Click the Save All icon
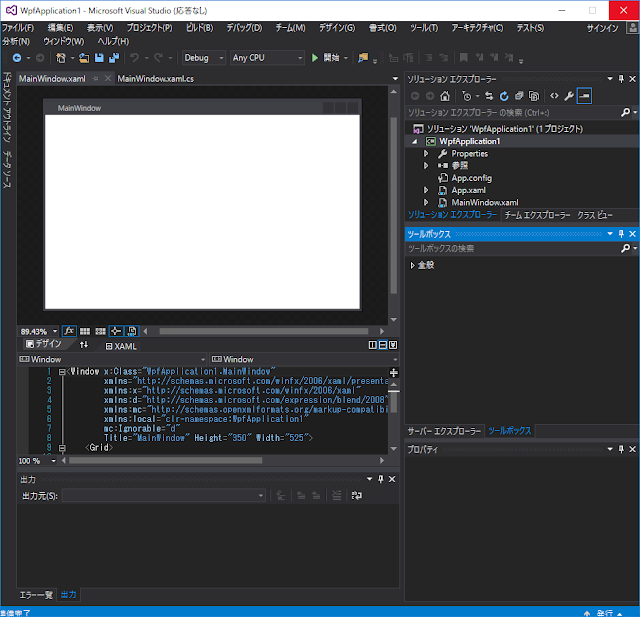640x617 pixels. (x=114, y=58)
